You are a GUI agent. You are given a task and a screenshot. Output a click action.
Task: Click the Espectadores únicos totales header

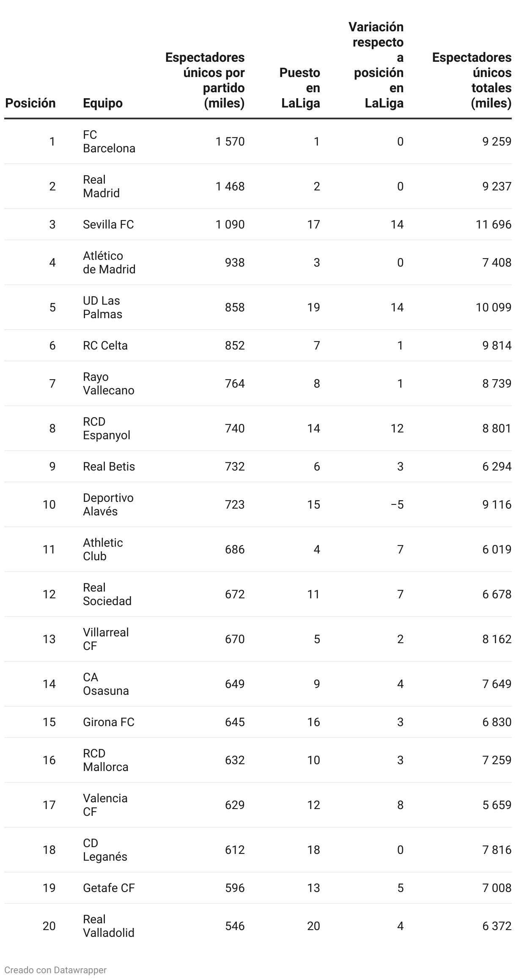(x=472, y=80)
